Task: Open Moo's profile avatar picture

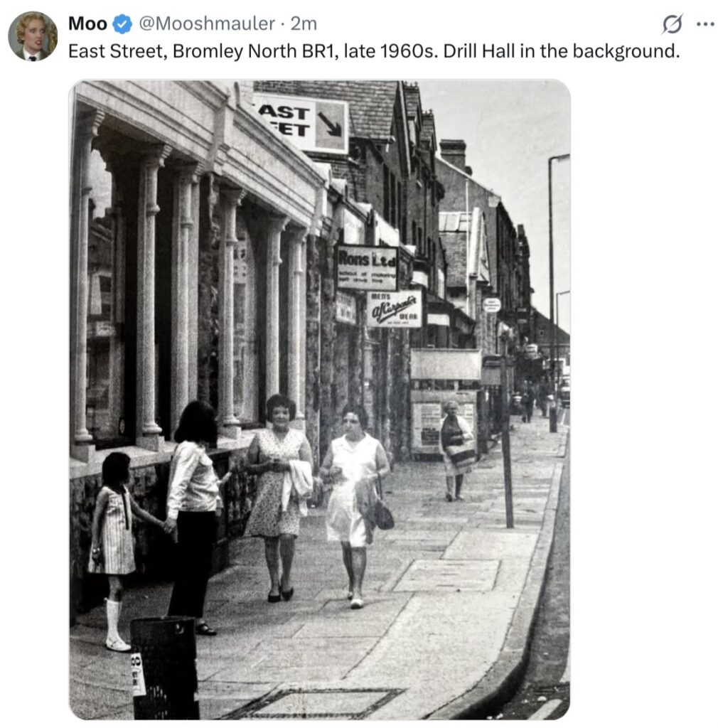Action: point(33,36)
